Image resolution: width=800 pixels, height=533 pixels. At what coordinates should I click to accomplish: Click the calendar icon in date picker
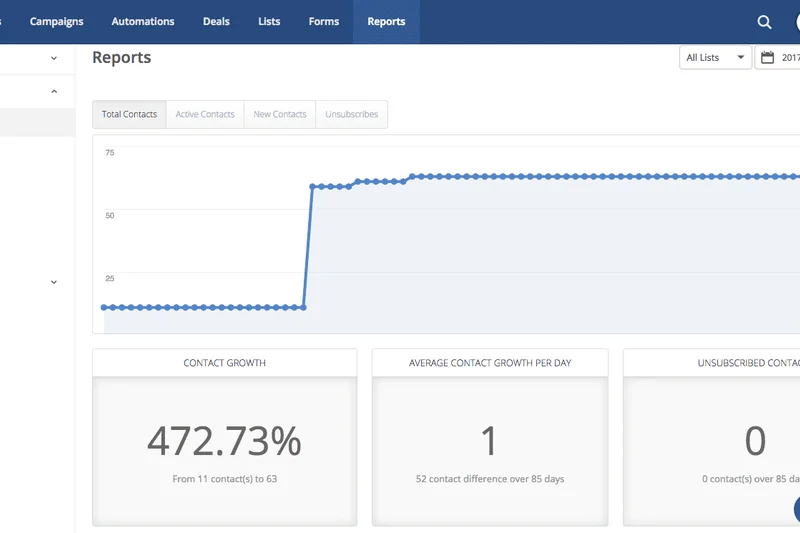(768, 58)
